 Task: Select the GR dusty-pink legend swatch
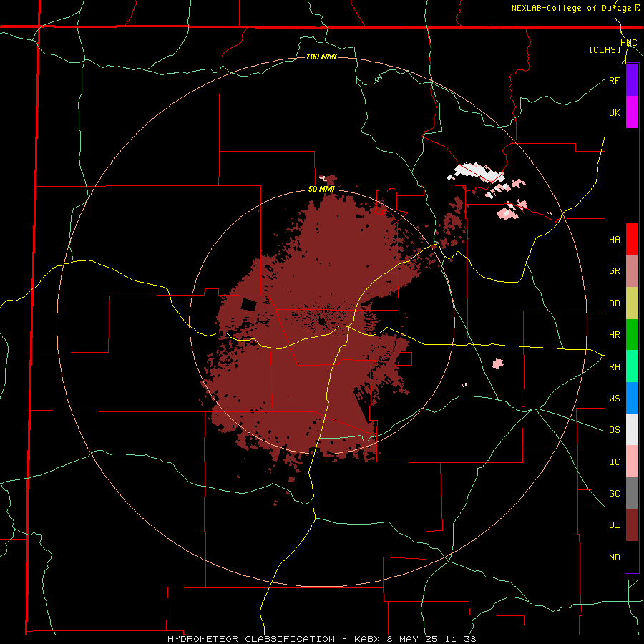click(x=632, y=271)
